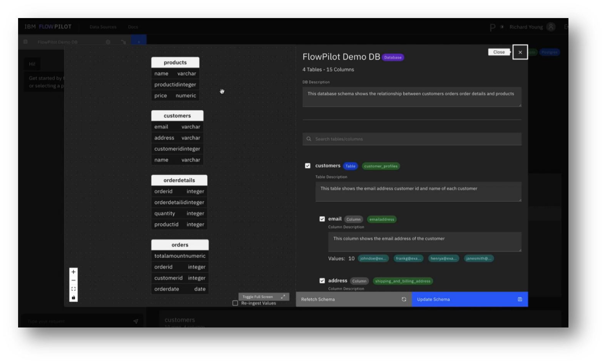The width and height of the screenshot is (605, 364).
Task: Click the orderdate date row in orders
Action: [x=180, y=289]
